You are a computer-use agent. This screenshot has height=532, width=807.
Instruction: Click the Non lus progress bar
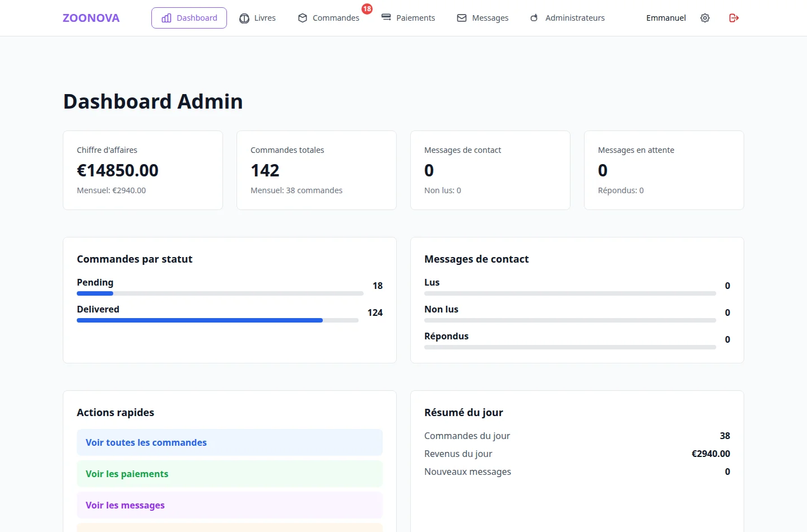pyautogui.click(x=570, y=320)
